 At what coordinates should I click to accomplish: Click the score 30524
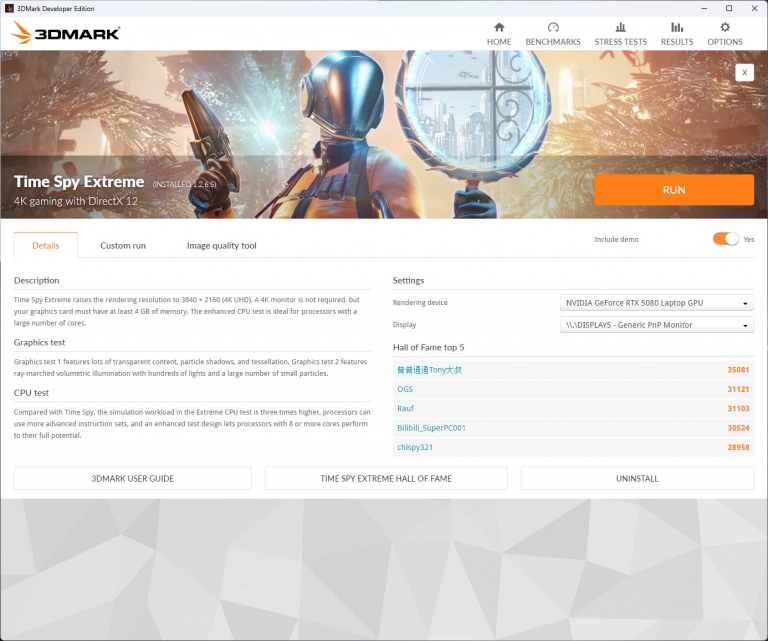point(738,427)
